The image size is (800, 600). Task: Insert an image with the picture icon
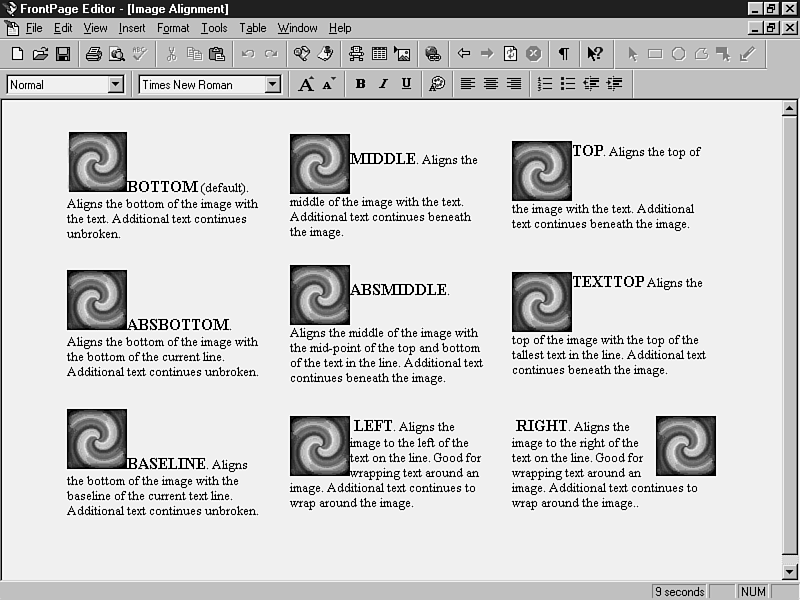pos(402,54)
